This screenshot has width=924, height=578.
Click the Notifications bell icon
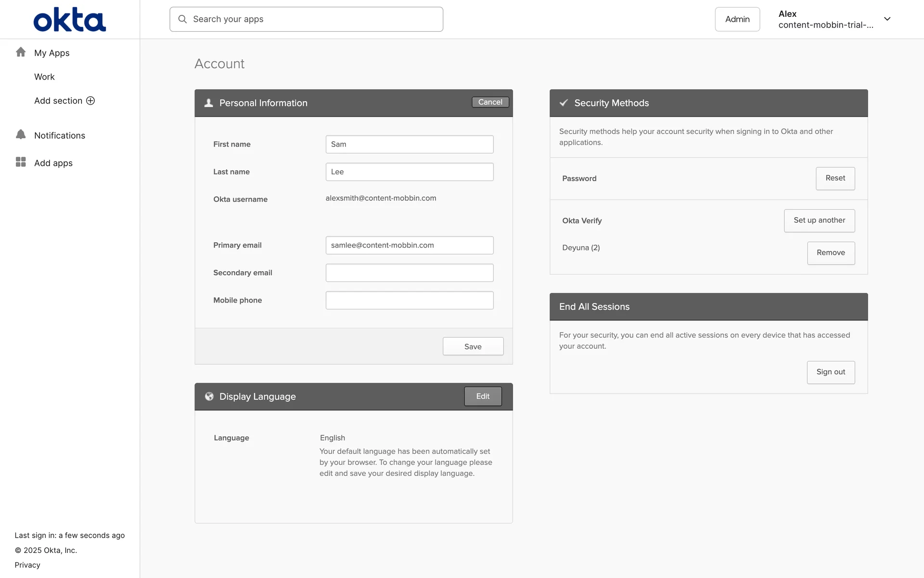pos(21,135)
